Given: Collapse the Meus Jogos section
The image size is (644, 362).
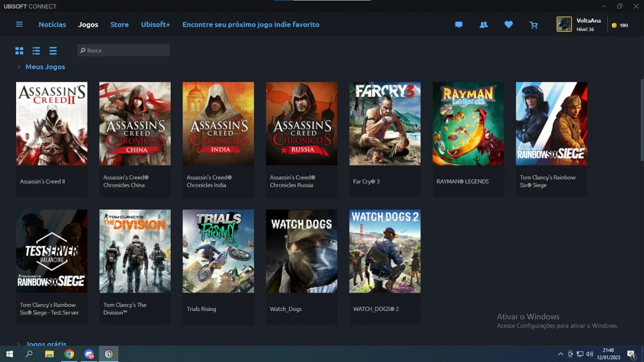Looking at the screenshot, I should click(x=19, y=67).
